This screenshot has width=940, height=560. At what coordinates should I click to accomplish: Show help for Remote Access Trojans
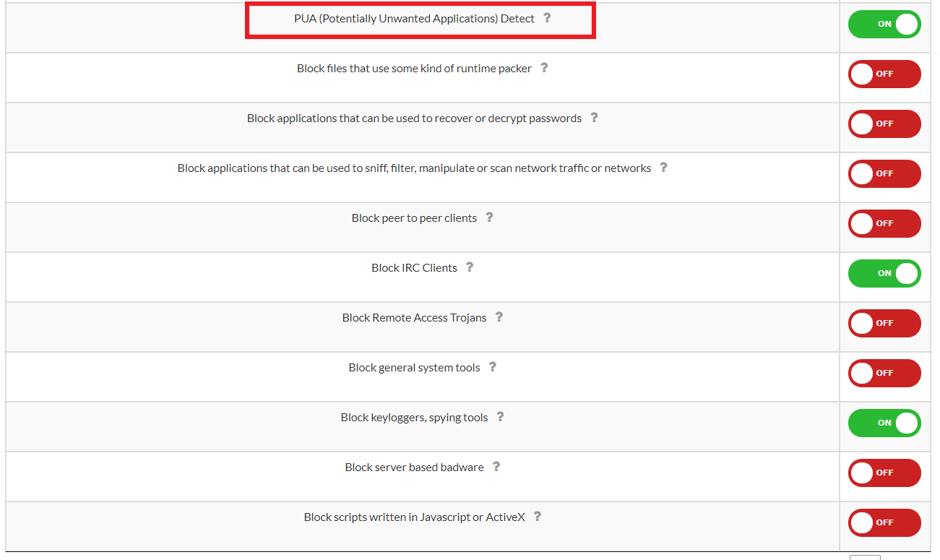[x=499, y=317]
